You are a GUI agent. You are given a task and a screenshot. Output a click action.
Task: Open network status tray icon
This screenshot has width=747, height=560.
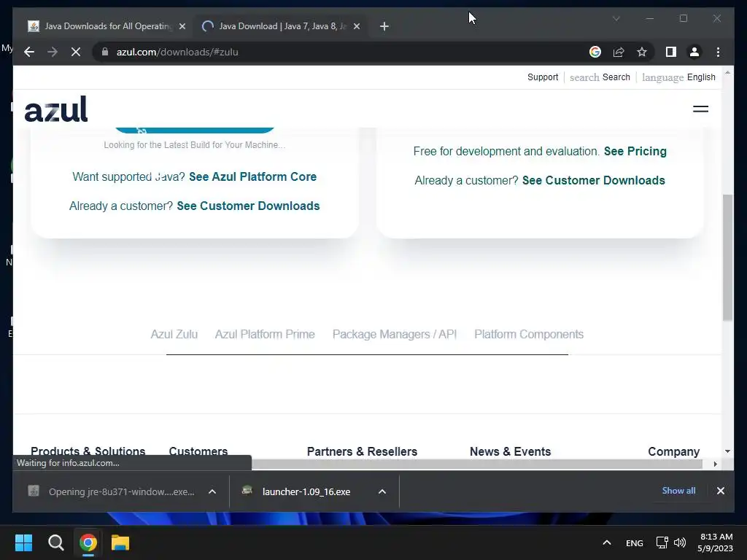pyautogui.click(x=662, y=542)
